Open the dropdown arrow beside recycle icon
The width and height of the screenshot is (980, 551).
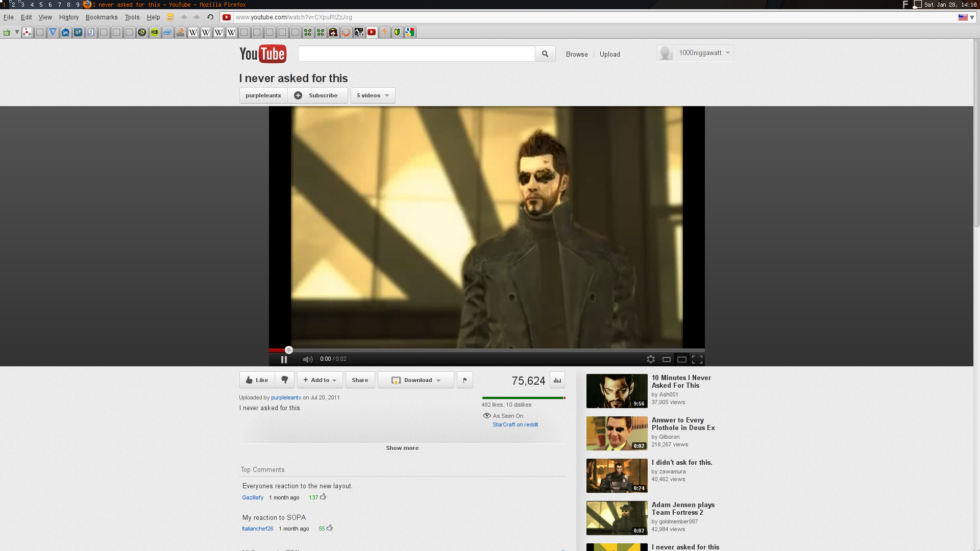[17, 32]
